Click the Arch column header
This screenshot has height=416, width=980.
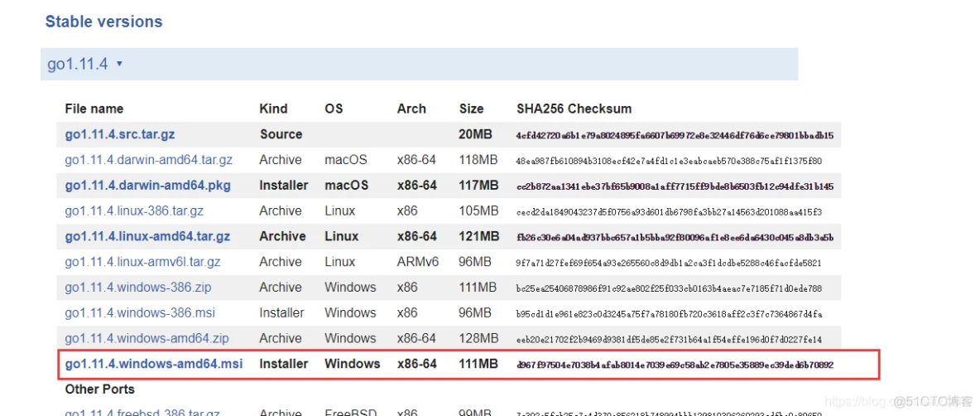(411, 109)
